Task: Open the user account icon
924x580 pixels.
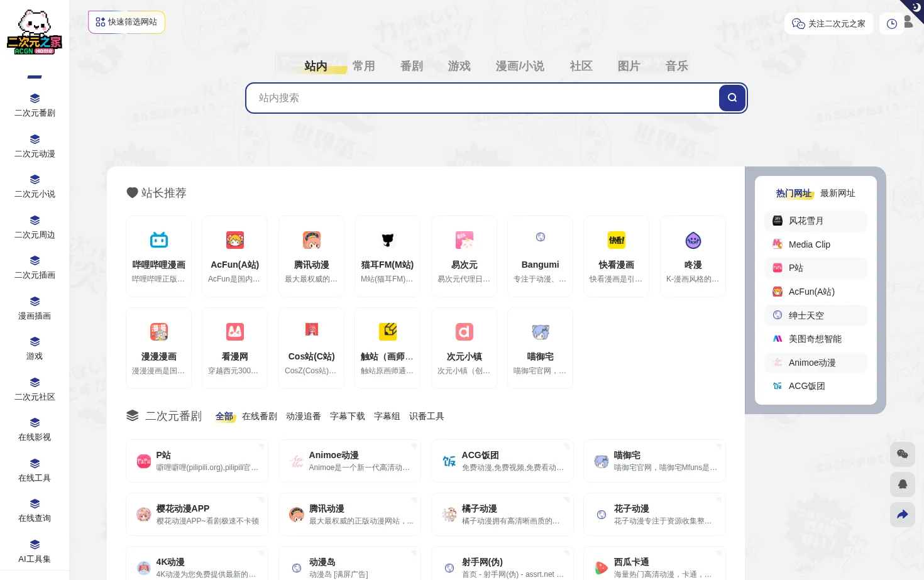Action: 908,22
